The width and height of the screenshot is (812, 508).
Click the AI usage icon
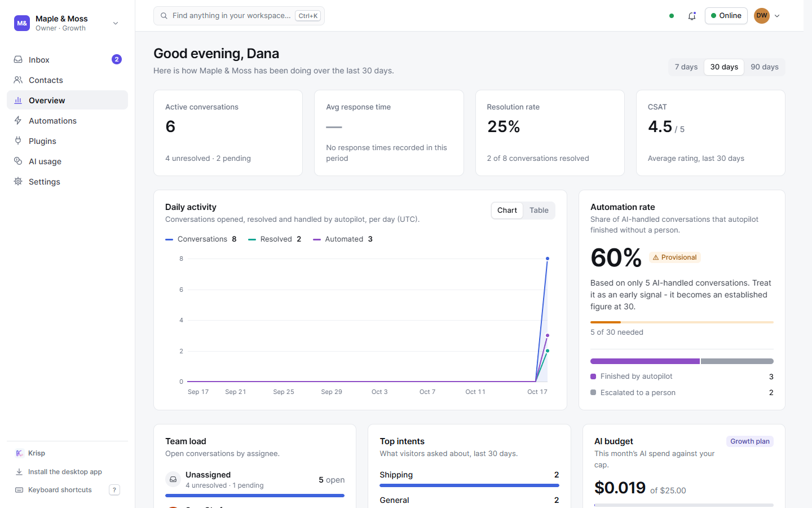tap(18, 161)
